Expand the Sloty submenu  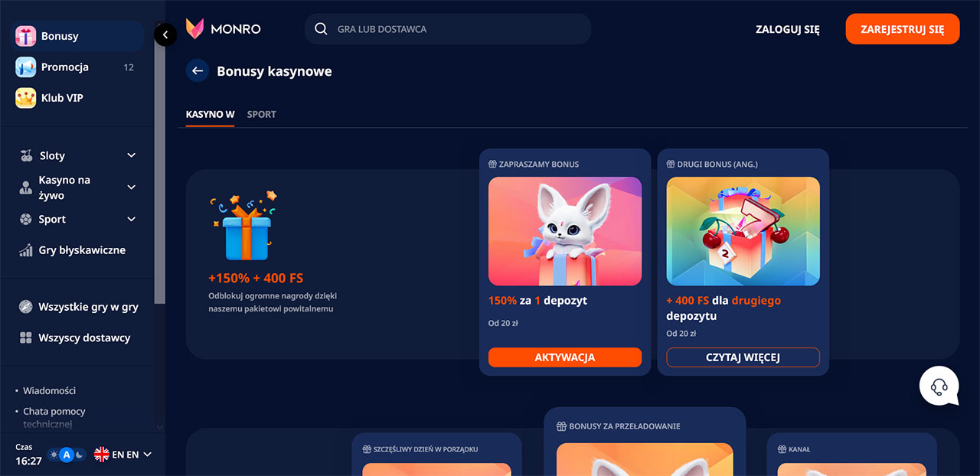[131, 155]
